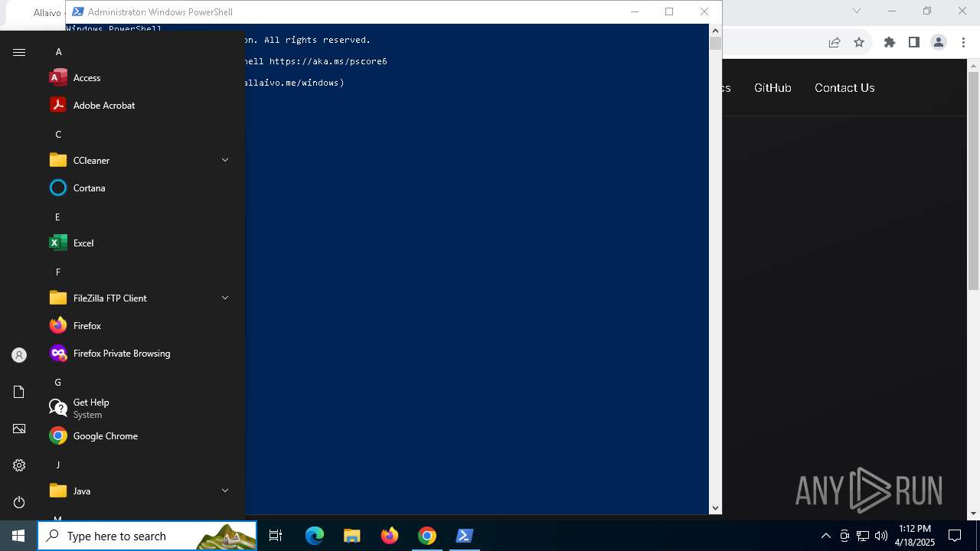Switch to PowerShell on the taskbar
The width and height of the screenshot is (980, 551).
point(465,536)
